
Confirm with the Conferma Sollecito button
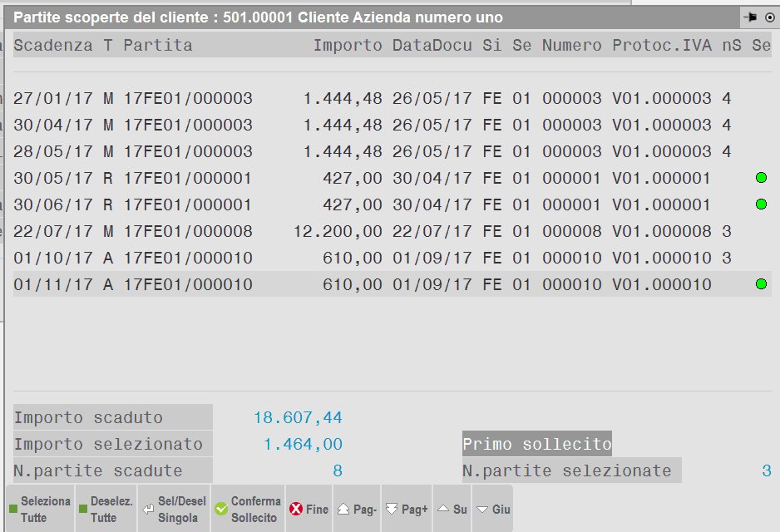click(247, 510)
